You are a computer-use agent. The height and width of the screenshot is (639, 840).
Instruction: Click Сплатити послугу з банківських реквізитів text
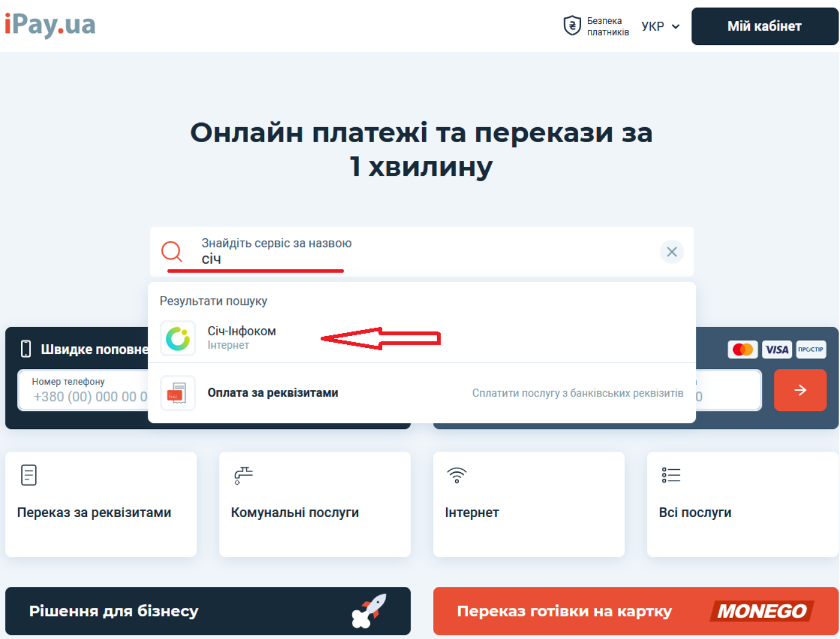coord(577,393)
